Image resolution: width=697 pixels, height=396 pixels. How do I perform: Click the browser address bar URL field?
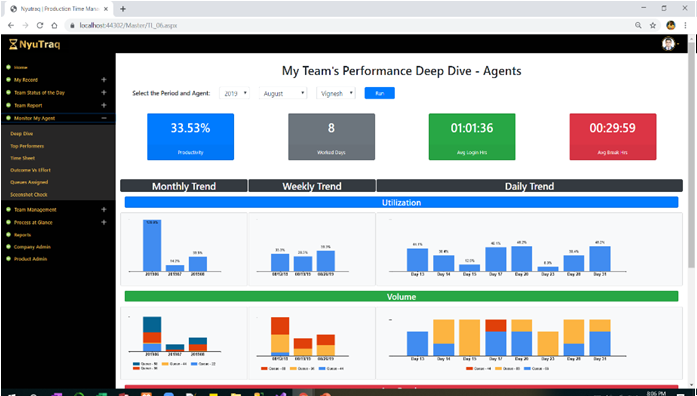click(x=347, y=26)
